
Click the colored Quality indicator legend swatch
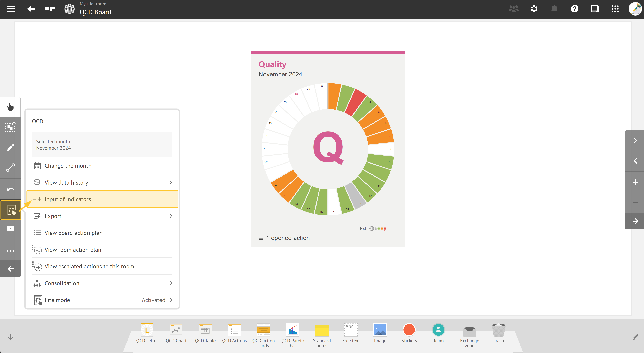pyautogui.click(x=378, y=228)
